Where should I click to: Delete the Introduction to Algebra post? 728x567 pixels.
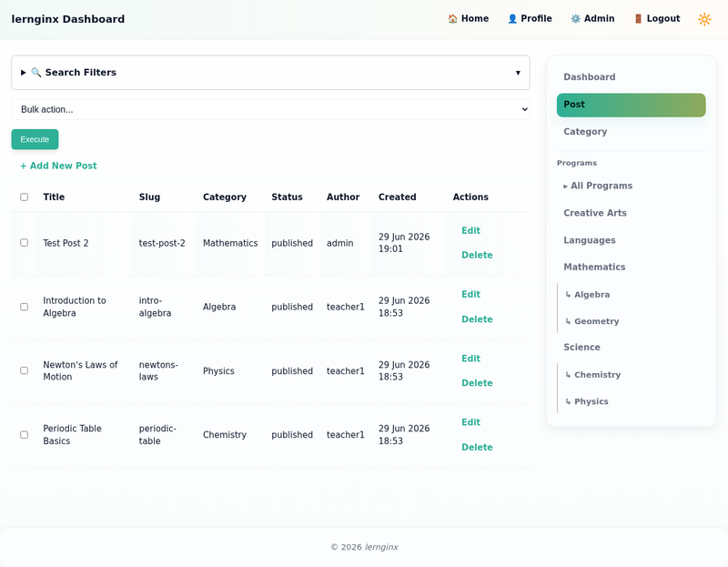point(477,319)
